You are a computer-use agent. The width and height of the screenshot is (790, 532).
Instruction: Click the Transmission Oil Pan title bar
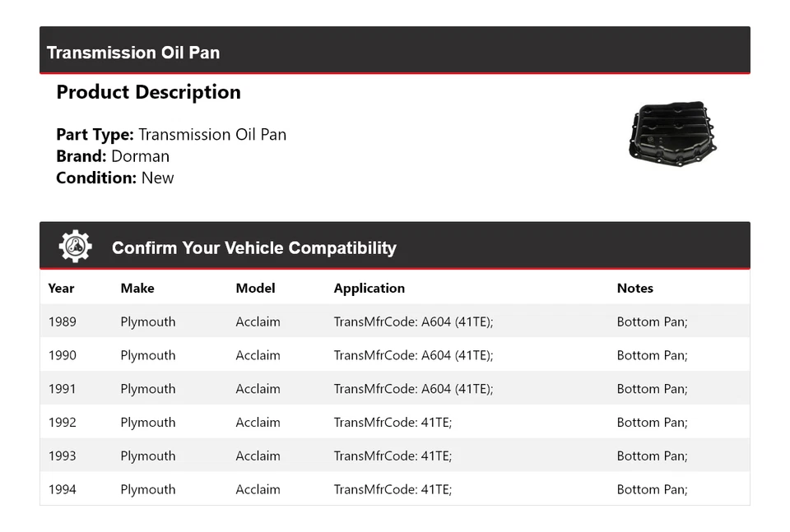(x=133, y=53)
